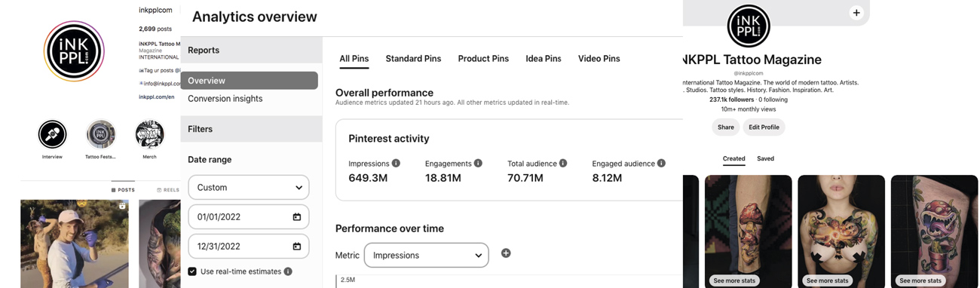Open Conversion insights report
This screenshot has width=980, height=288.
pyautogui.click(x=225, y=99)
